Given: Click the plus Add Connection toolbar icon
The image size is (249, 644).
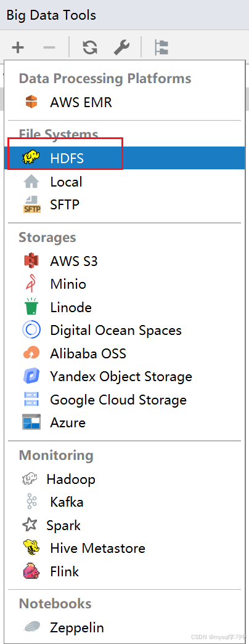Looking at the screenshot, I should click(x=18, y=47).
